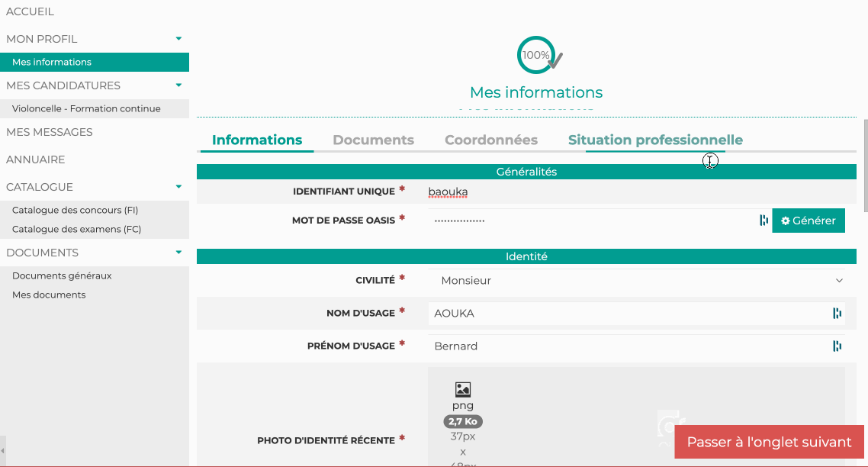
Task: Click the password manager icon in Prénom d'usage field
Action: (x=837, y=346)
